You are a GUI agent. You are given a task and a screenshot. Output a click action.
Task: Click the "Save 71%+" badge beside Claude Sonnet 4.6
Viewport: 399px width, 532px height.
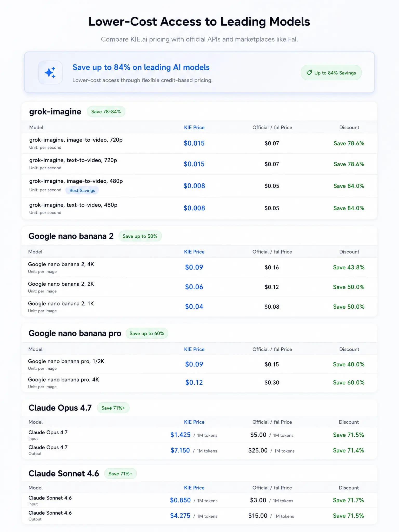[x=121, y=474]
